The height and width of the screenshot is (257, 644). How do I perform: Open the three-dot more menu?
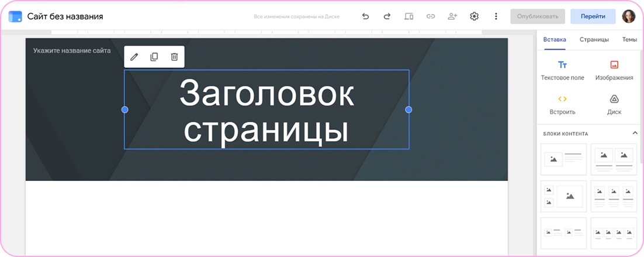point(496,16)
